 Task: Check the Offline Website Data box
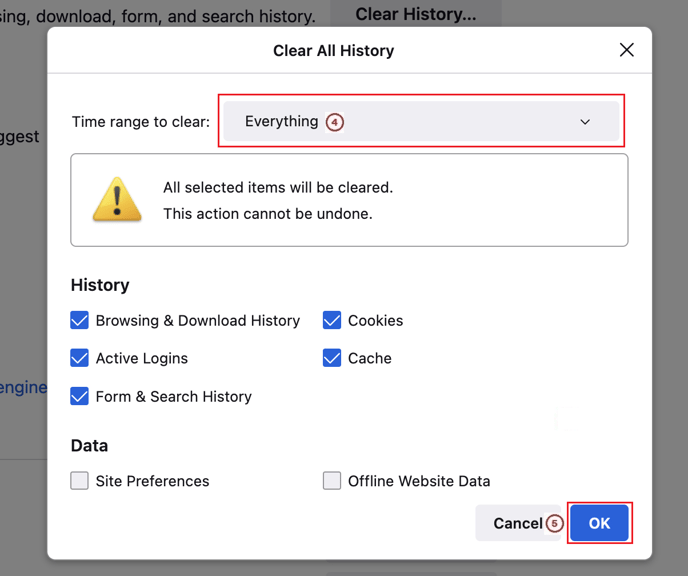click(x=332, y=481)
